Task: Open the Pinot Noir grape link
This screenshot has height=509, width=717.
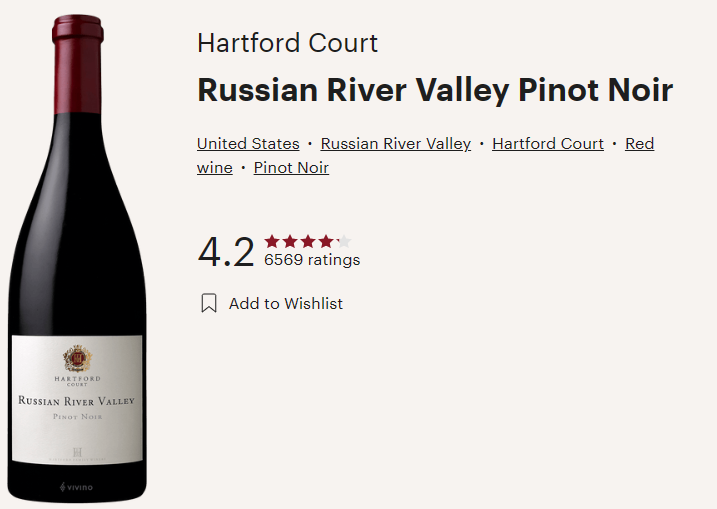Action: (x=291, y=167)
